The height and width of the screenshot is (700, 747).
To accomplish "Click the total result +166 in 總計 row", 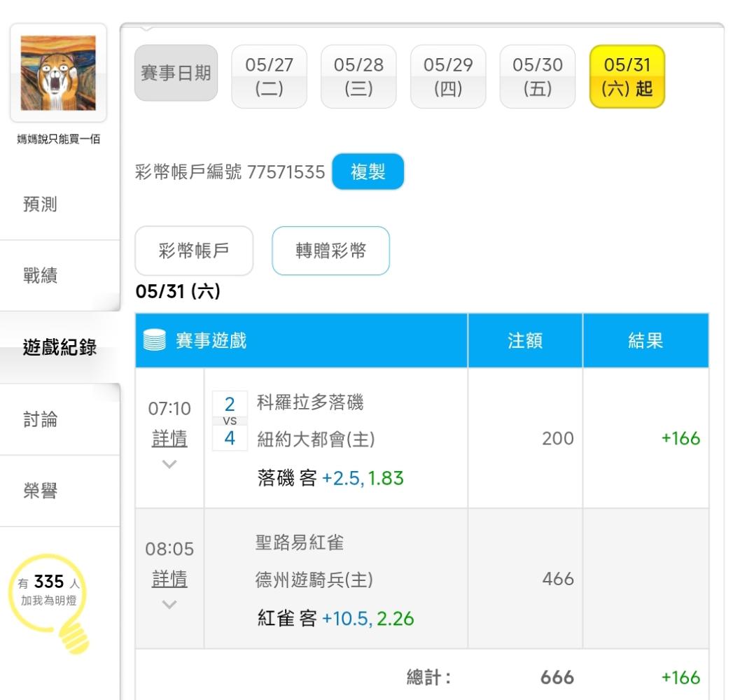I will pyautogui.click(x=680, y=677).
